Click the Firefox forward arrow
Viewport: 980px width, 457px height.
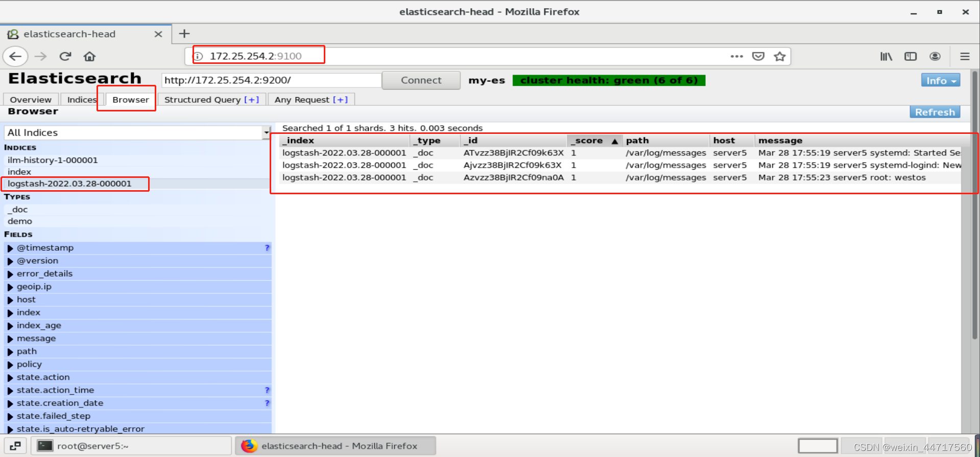tap(40, 56)
